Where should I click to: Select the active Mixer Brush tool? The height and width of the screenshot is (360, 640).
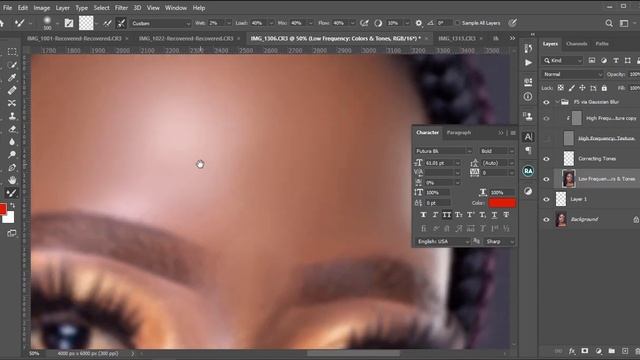12,193
